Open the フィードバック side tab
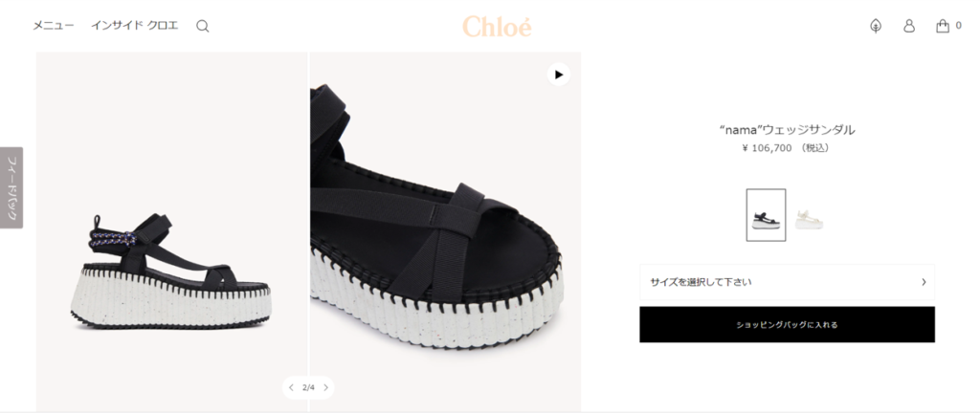The height and width of the screenshot is (413, 980). (x=11, y=187)
